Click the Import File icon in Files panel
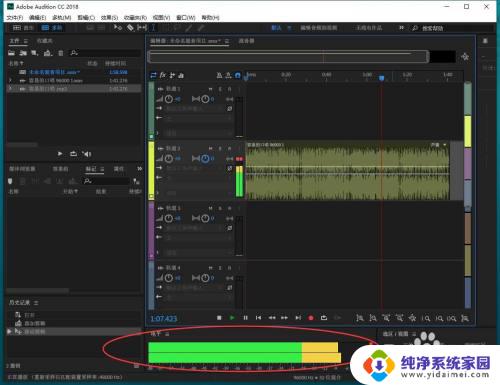Viewport: 500px width, 385px height. [23, 53]
